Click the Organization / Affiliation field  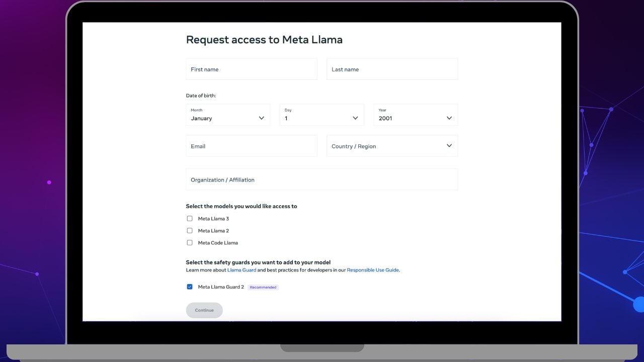click(322, 179)
